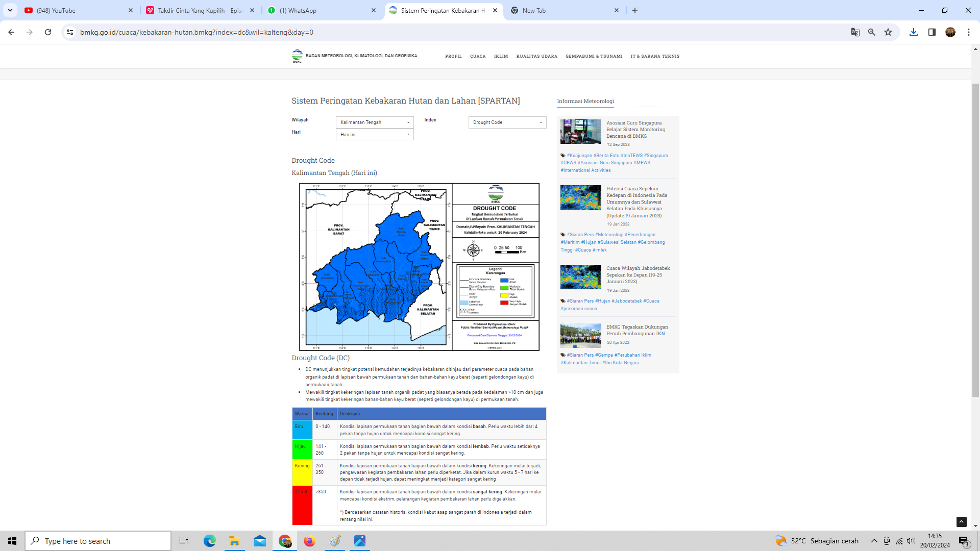Open site information icon in address bar
The height and width of the screenshot is (551, 980).
[x=70, y=32]
